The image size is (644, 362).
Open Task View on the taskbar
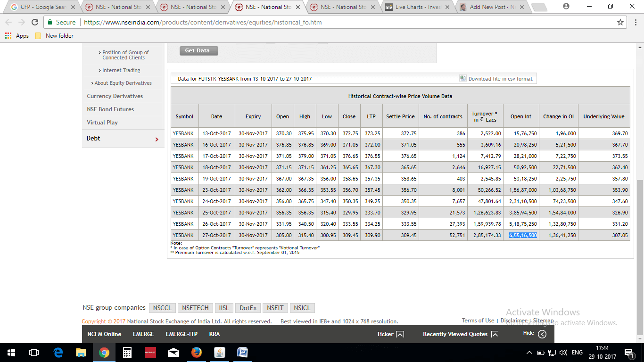tap(33, 353)
